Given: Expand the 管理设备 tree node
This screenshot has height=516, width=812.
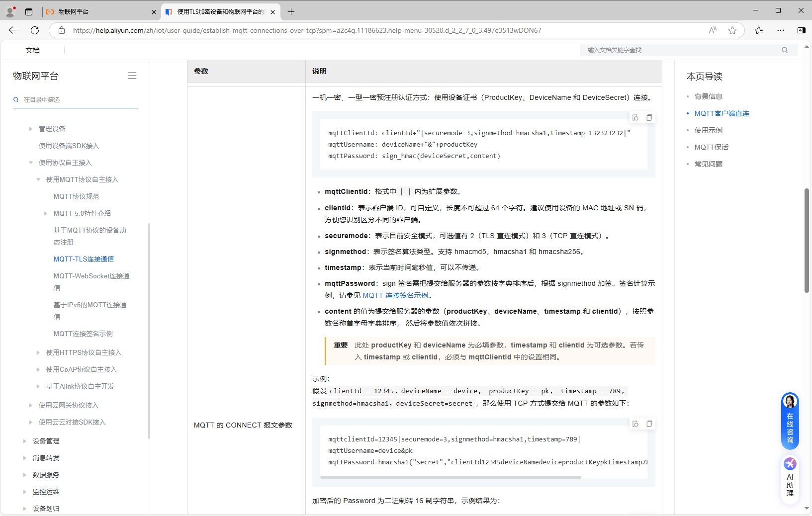Looking at the screenshot, I should point(31,129).
